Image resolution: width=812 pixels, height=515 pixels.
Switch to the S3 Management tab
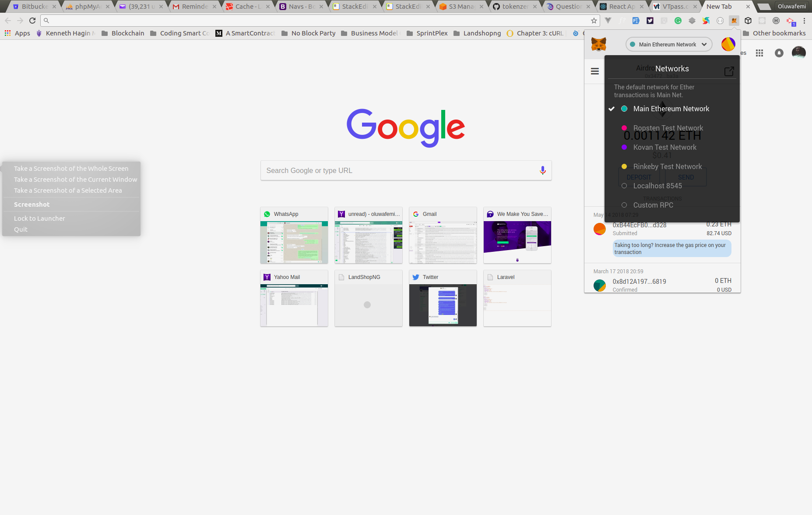coord(461,7)
